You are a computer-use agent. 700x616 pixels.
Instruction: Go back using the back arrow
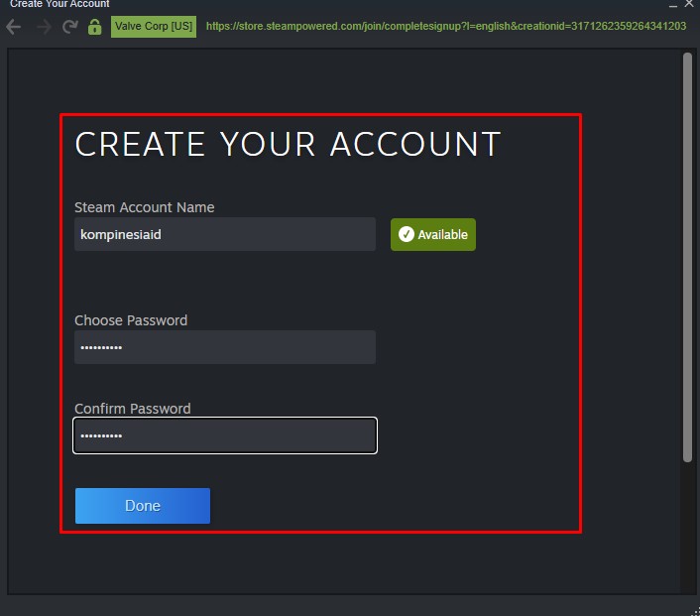[14, 27]
